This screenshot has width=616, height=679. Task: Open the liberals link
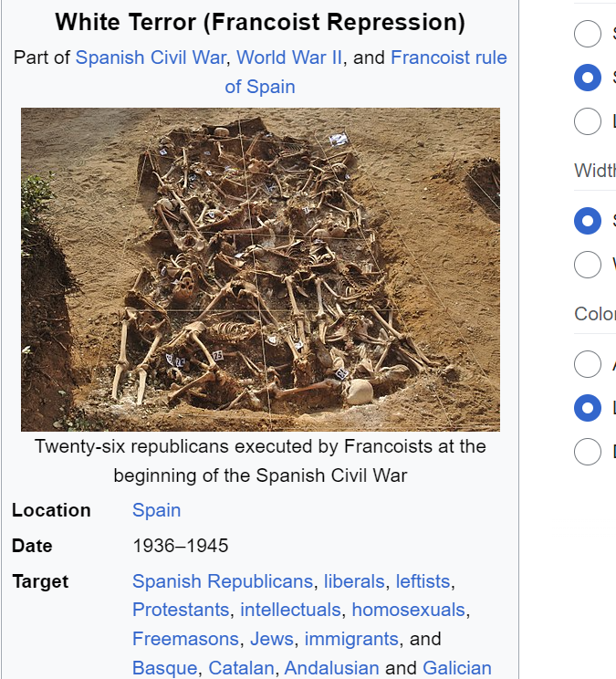[x=354, y=581]
